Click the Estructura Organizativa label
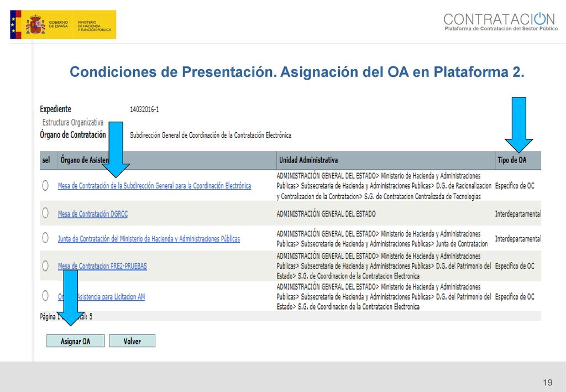The width and height of the screenshot is (566, 392). pos(73,122)
